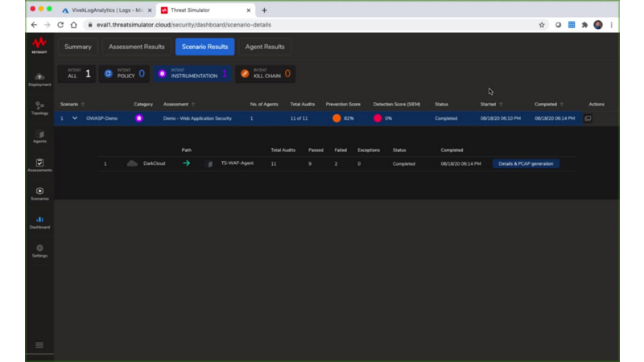Switch to the Summary tab
Image resolution: width=644 pixels, height=362 pixels.
coord(77,47)
